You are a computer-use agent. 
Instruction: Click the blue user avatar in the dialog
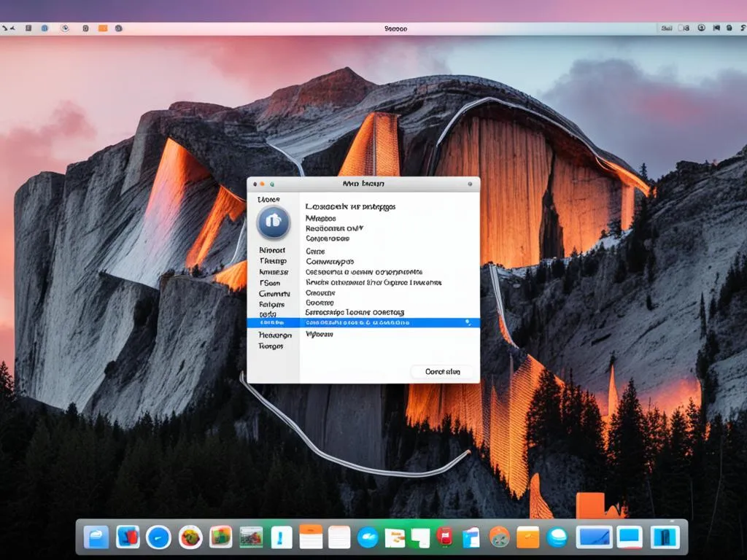[x=275, y=222]
